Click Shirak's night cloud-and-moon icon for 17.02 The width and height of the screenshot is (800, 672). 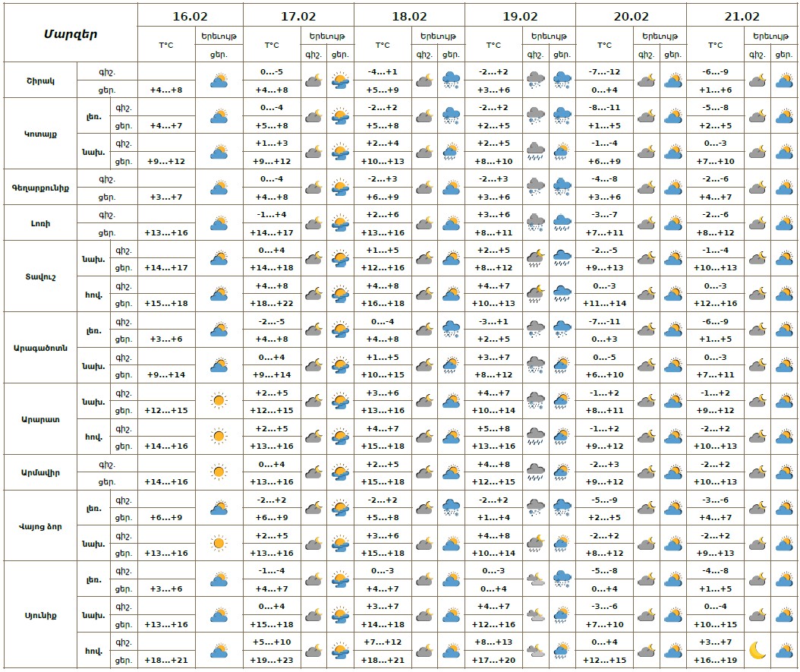click(313, 80)
